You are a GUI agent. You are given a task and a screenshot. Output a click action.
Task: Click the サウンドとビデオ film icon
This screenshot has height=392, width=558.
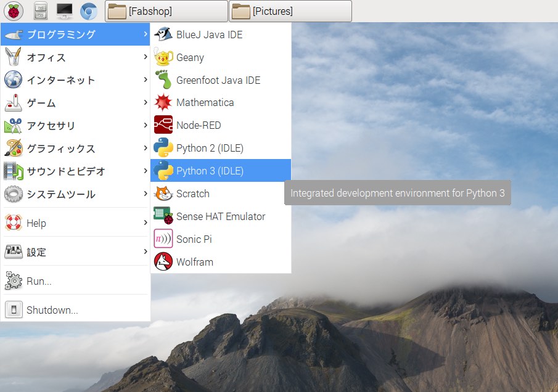[13, 171]
